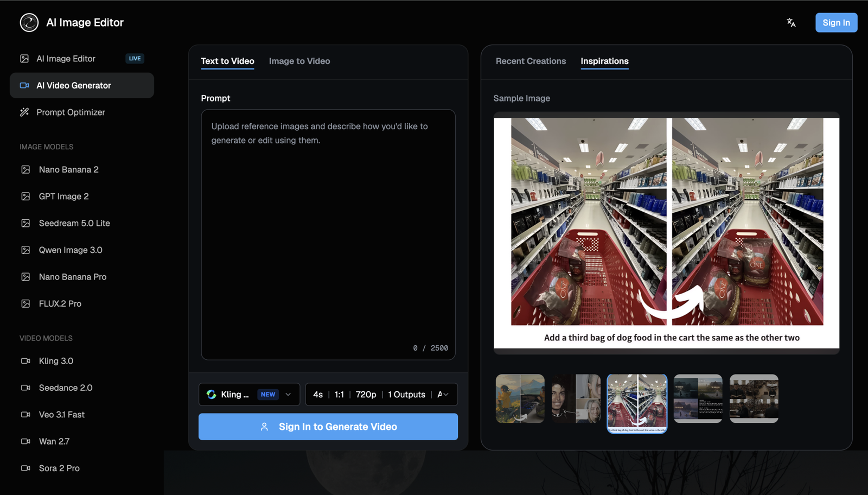This screenshot has height=495, width=868.
Task: Click the Sample Image label
Action: coord(521,98)
